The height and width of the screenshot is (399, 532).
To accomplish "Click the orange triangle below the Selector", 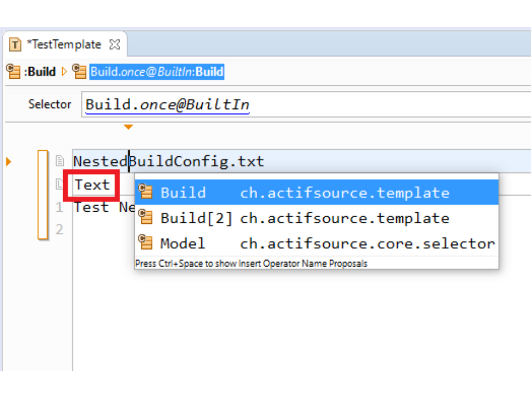I will [129, 127].
